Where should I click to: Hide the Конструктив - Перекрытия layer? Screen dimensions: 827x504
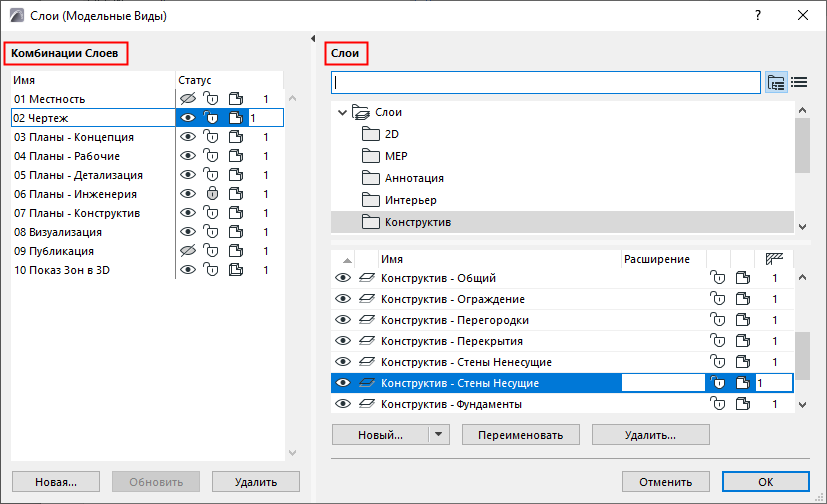343,341
